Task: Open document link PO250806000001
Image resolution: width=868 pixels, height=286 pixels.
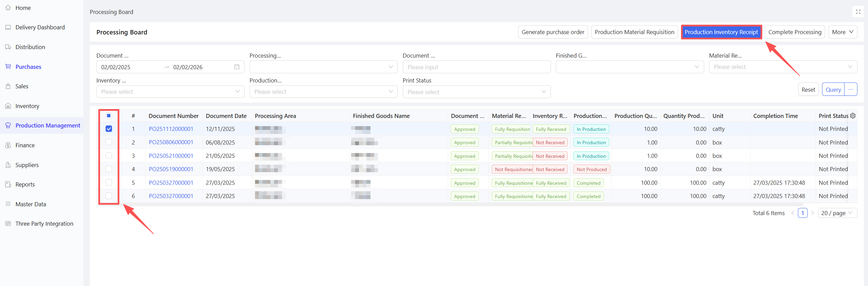Action: (x=171, y=142)
